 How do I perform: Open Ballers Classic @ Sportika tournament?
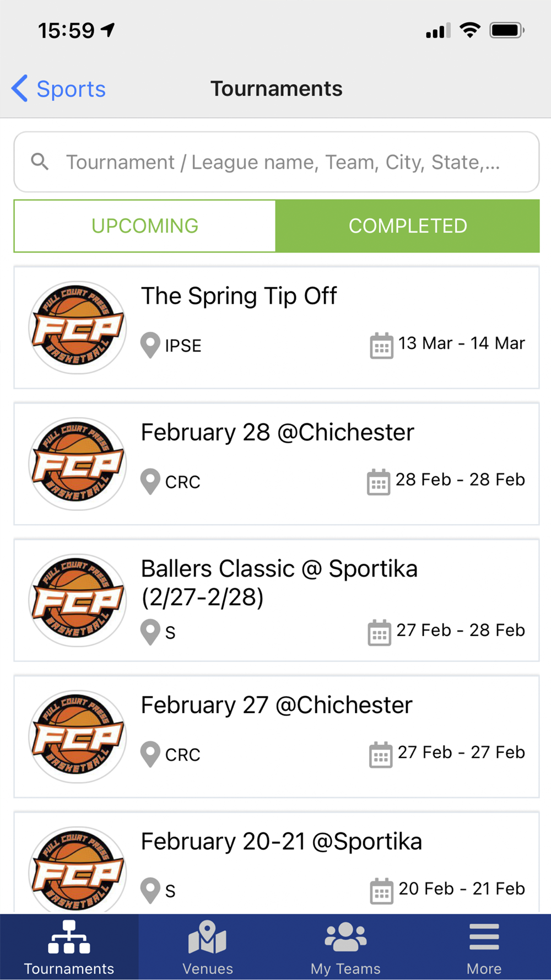pyautogui.click(x=277, y=600)
